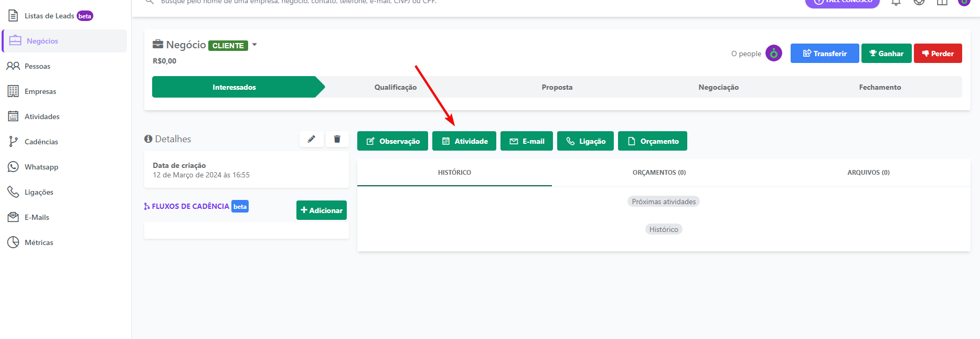Image resolution: width=980 pixels, height=339 pixels.
Task: Open the notifications bell icon
Action: [x=896, y=3]
